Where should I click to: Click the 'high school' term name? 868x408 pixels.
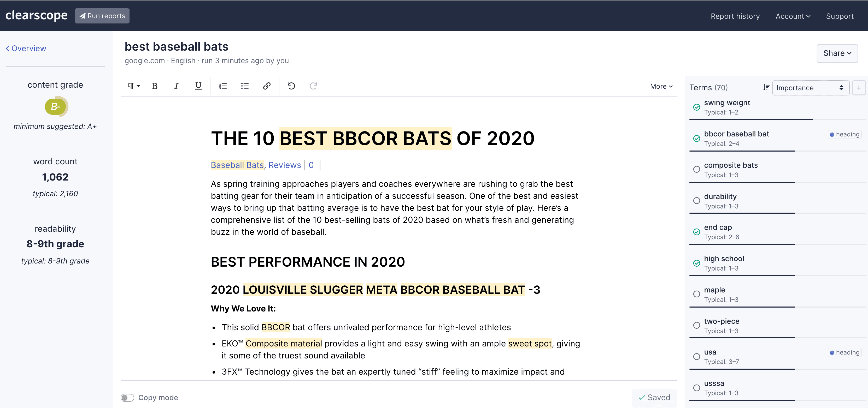724,259
